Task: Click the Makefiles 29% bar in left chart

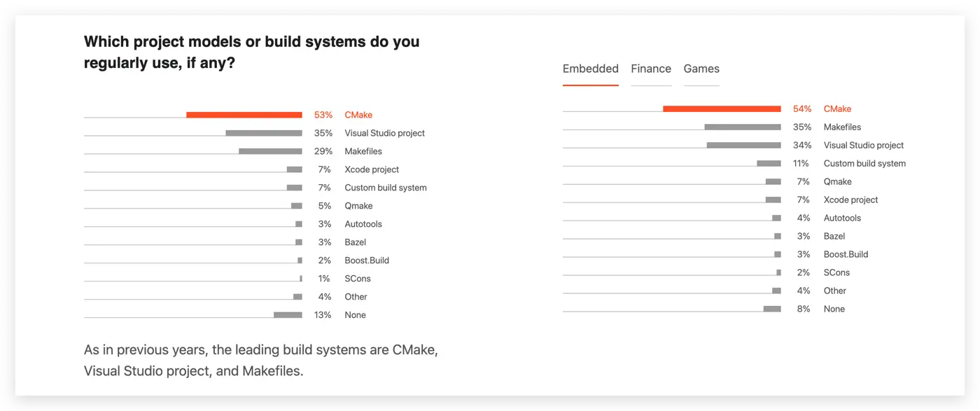Action: [270, 151]
